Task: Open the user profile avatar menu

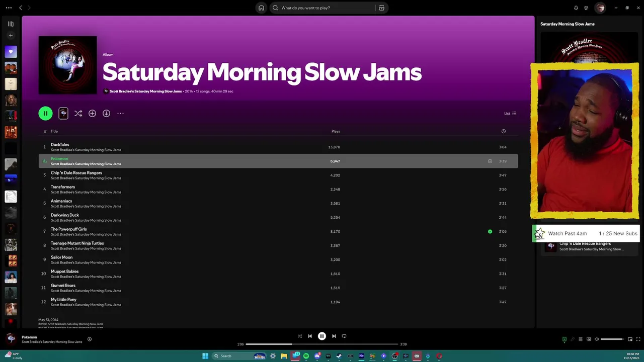Action: pos(600,8)
